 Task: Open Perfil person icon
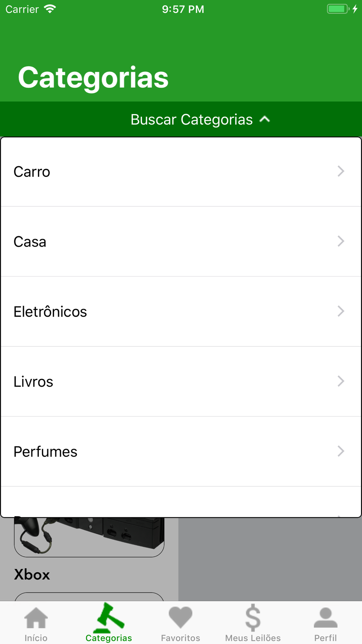tap(325, 618)
